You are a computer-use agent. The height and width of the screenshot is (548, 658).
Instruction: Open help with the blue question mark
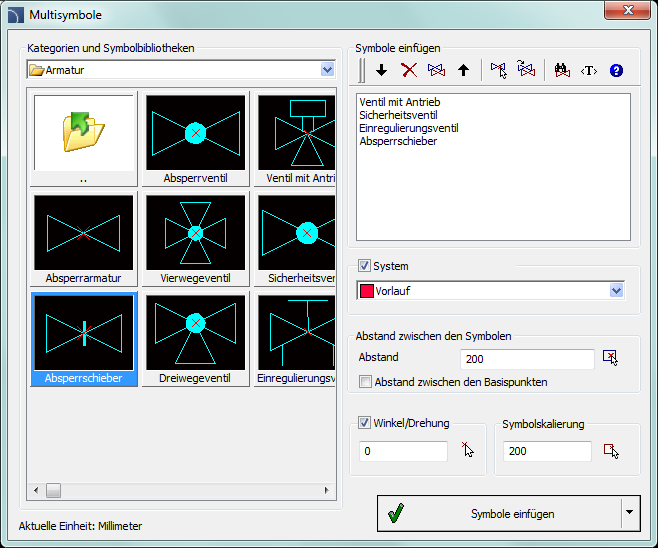616,70
